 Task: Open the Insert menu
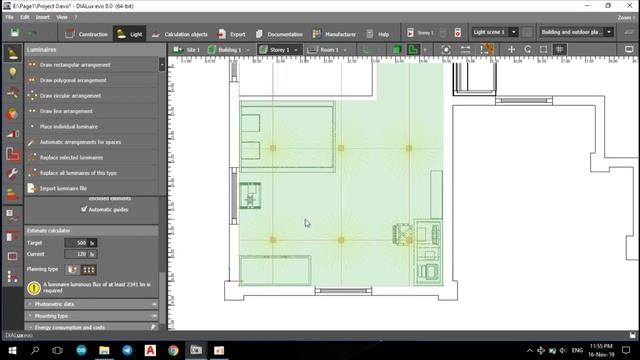click(x=42, y=17)
